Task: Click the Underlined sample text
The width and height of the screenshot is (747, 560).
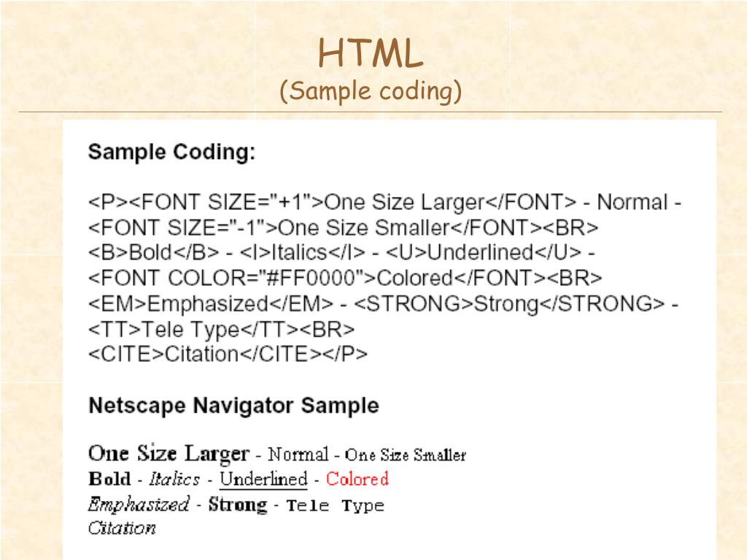Action: (263, 479)
